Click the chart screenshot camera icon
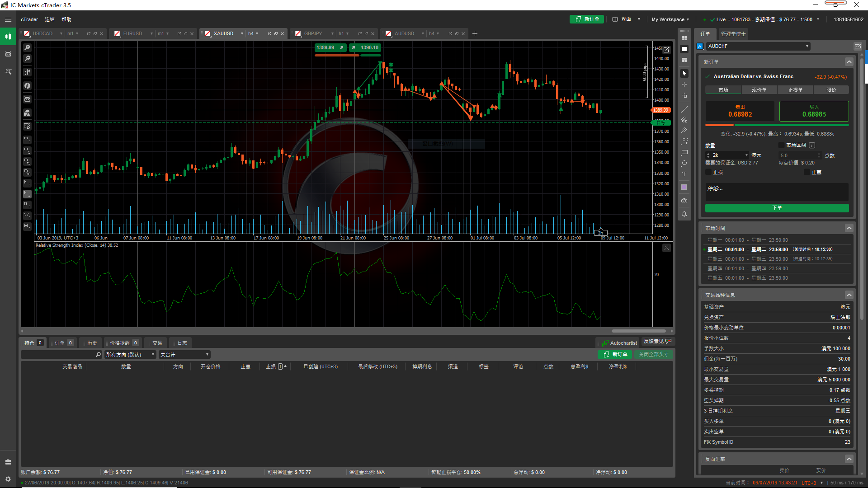 point(684,201)
